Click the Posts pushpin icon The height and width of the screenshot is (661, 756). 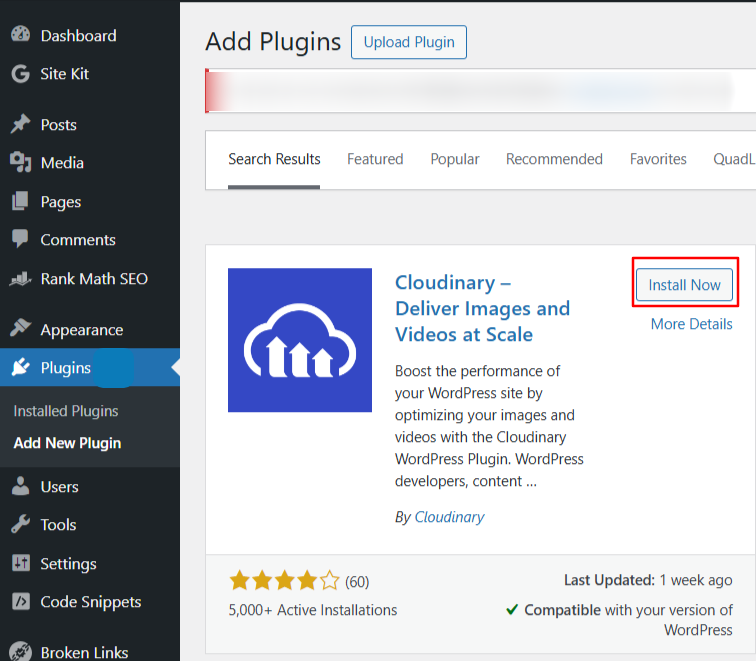coord(20,124)
